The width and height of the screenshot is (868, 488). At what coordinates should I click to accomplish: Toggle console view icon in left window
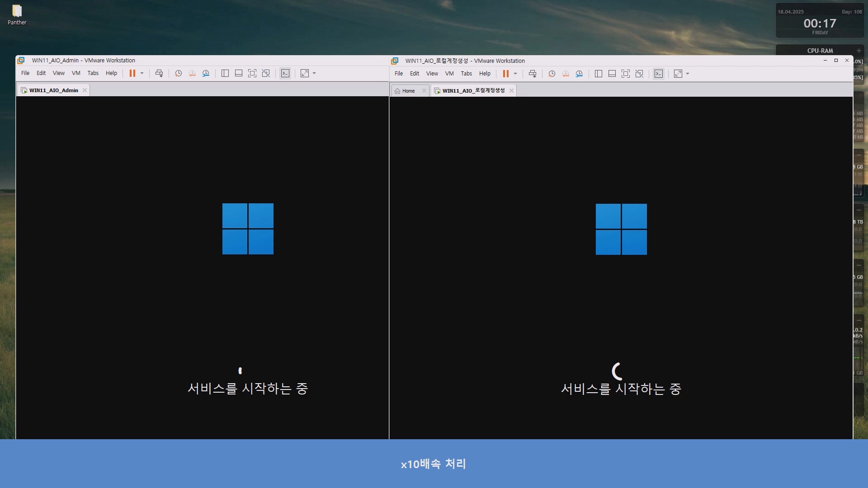285,73
